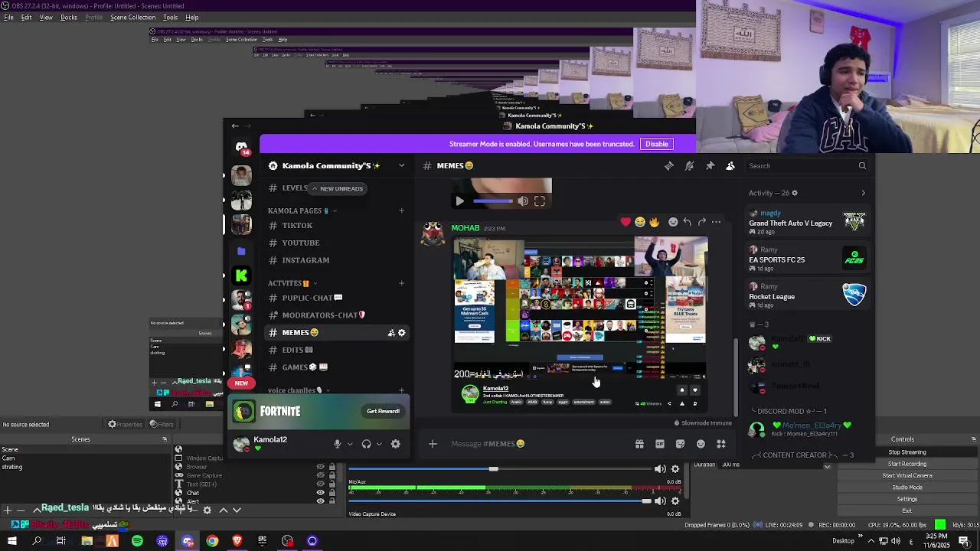Open more options on MOHAB's message
980x551 pixels.
click(x=716, y=222)
